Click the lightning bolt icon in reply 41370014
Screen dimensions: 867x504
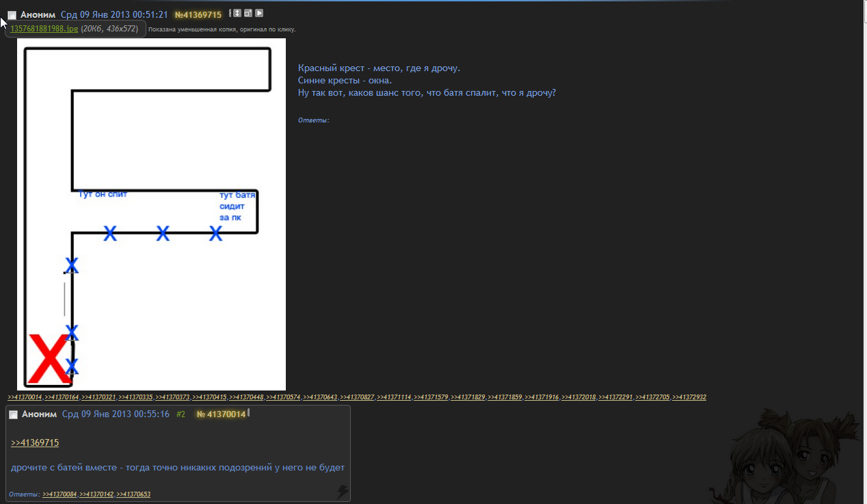tap(343, 492)
